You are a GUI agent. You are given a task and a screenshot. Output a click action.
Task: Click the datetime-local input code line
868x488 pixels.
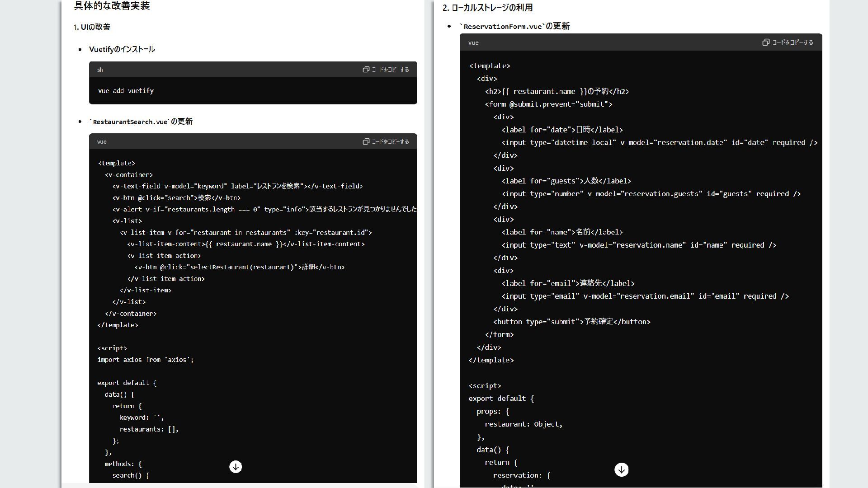(659, 142)
